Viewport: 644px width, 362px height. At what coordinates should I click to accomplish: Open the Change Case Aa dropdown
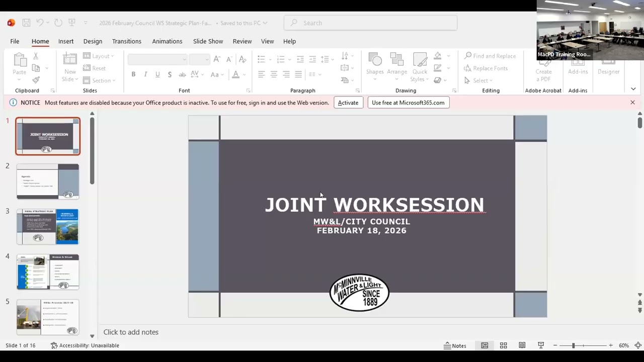coord(217,74)
